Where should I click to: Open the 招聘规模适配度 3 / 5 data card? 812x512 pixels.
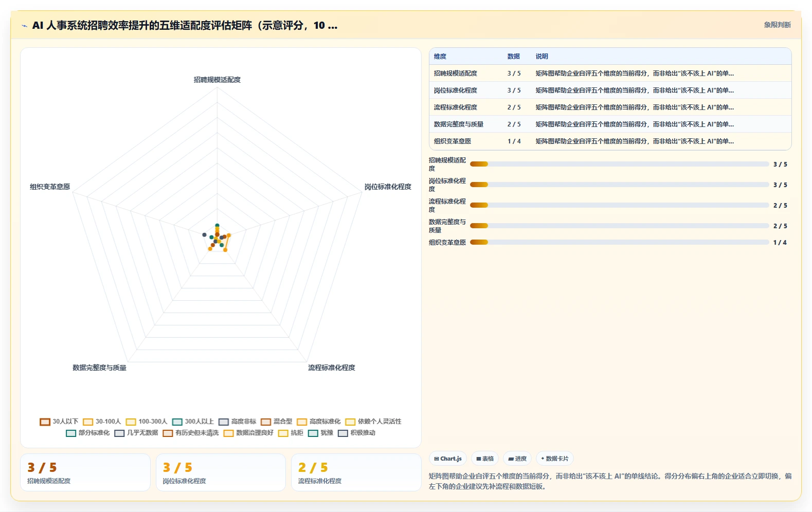tap(85, 472)
